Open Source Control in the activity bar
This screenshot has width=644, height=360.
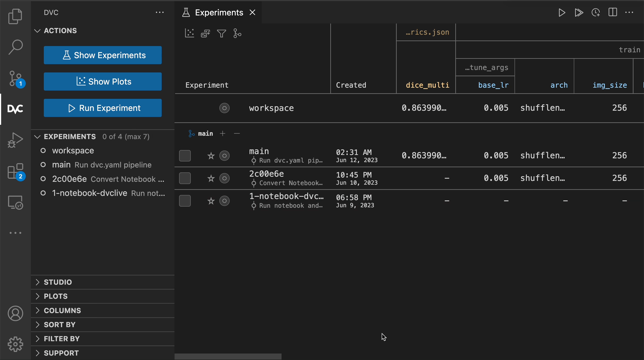pos(15,78)
